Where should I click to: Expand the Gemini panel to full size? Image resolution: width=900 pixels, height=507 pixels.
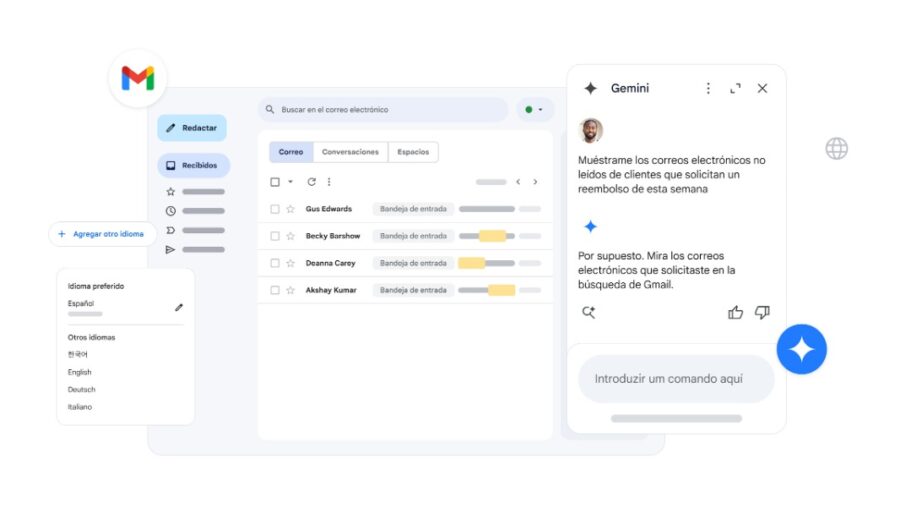pos(735,88)
